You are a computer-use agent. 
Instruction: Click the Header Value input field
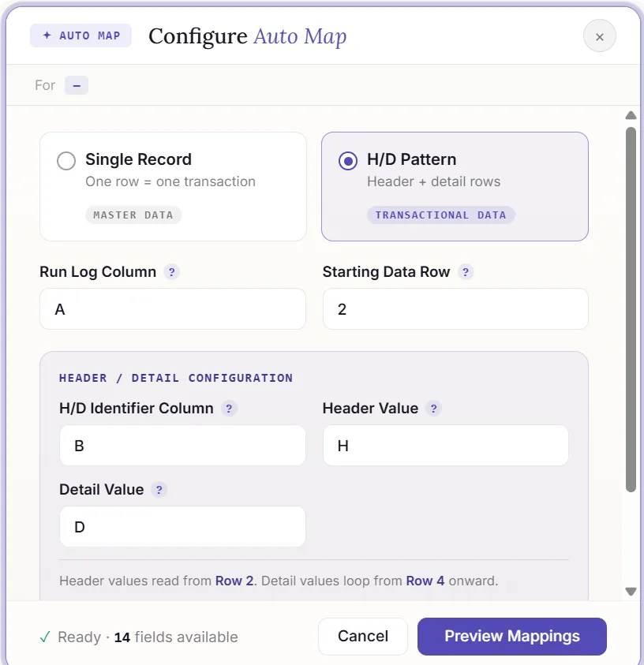[x=445, y=446]
